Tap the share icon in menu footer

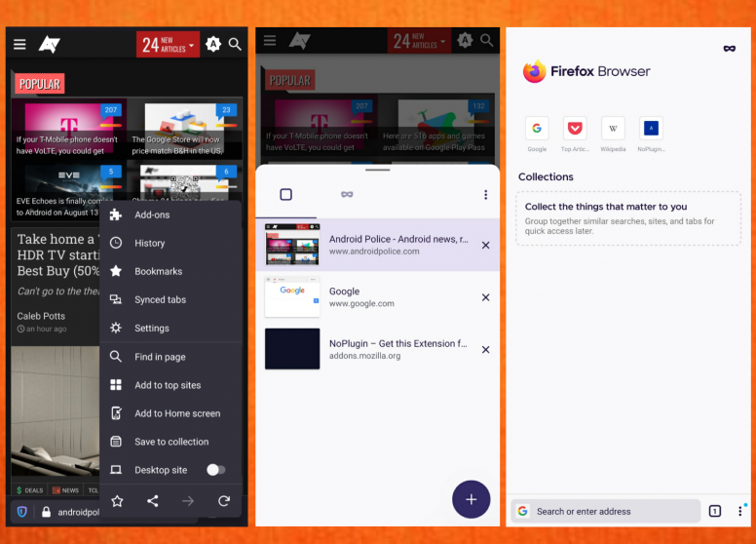152,501
